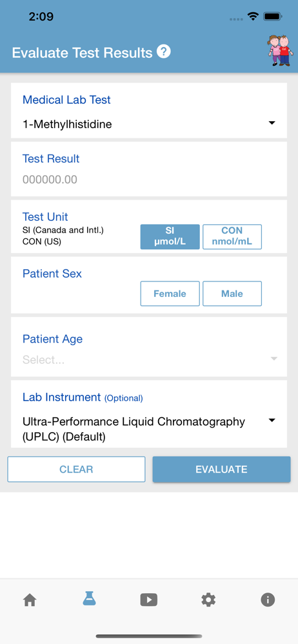The width and height of the screenshot is (298, 644).
Task: Click the CLEAR button
Action: click(76, 469)
